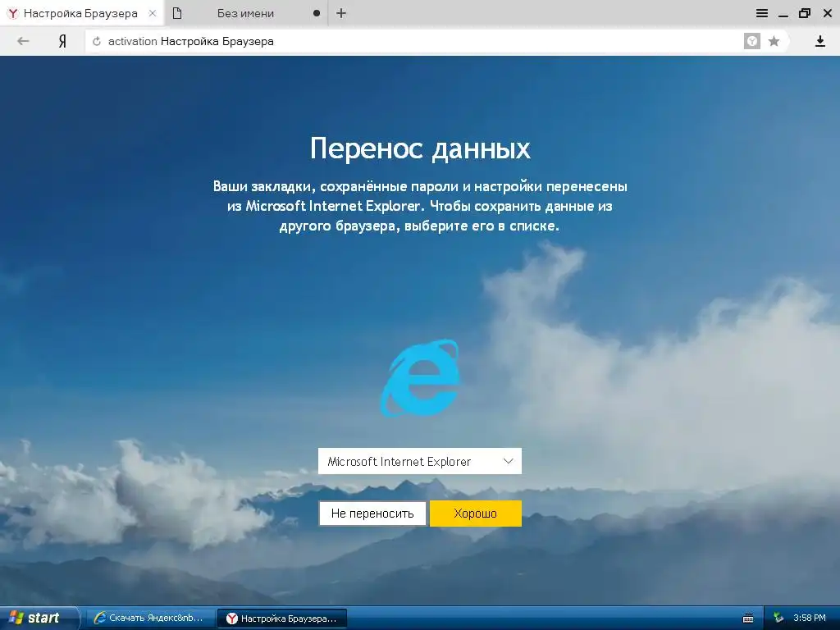Viewport: 840px width, 630px height.
Task: Click the 3:58 PM clock
Action: tap(809, 618)
